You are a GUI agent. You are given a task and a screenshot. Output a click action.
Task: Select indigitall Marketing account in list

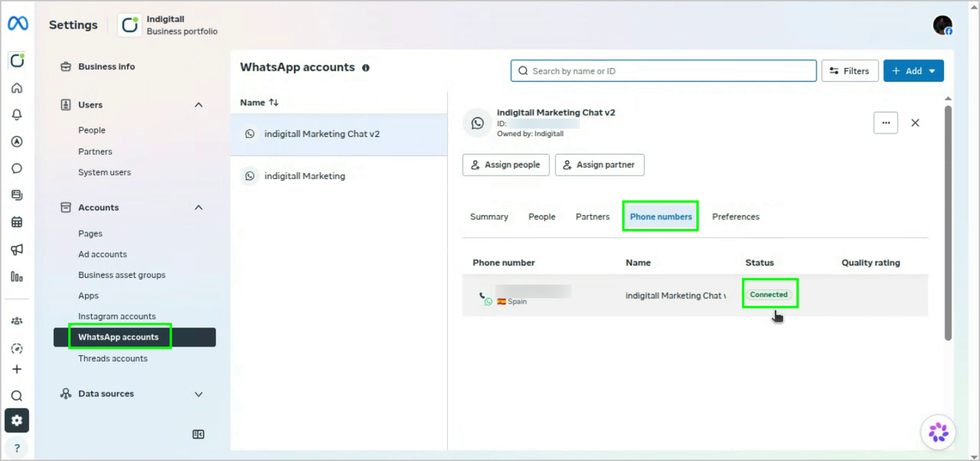(x=339, y=176)
